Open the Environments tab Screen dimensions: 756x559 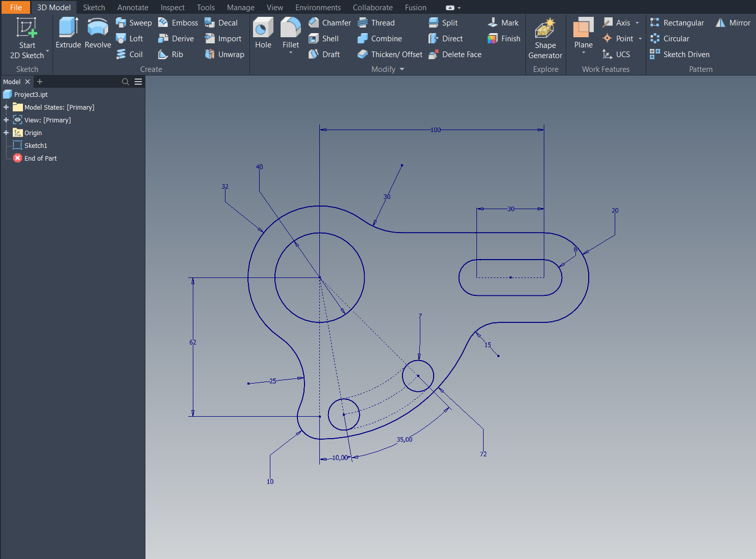pyautogui.click(x=318, y=8)
